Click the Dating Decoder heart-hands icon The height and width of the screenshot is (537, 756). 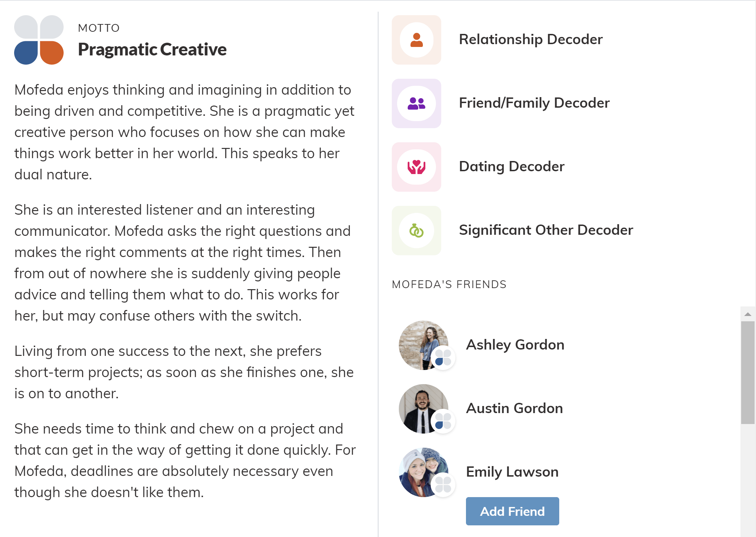[x=417, y=167]
